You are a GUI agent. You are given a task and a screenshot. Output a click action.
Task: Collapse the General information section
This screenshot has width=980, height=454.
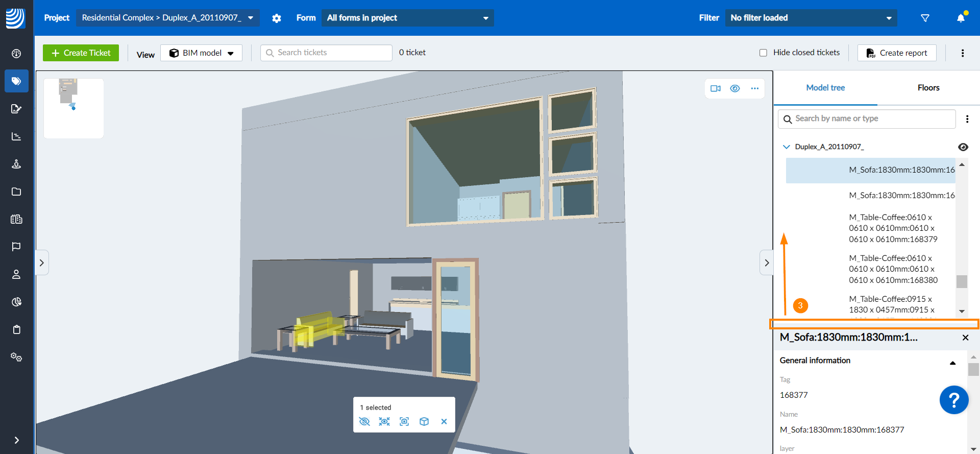952,363
